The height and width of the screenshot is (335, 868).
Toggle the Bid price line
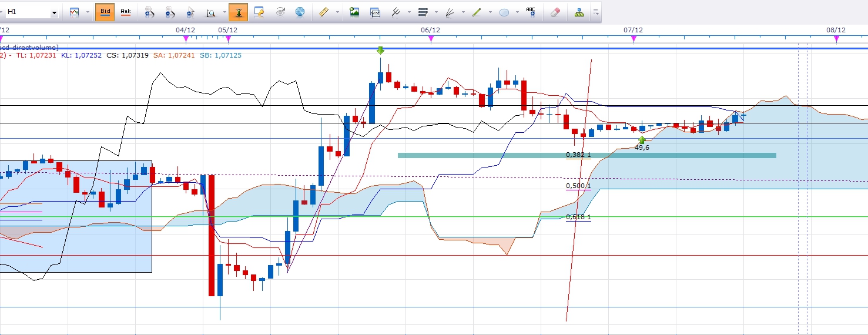coord(105,12)
